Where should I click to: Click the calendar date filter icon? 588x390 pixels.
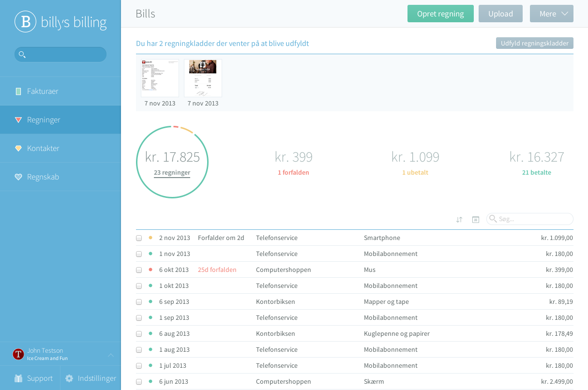476,220
